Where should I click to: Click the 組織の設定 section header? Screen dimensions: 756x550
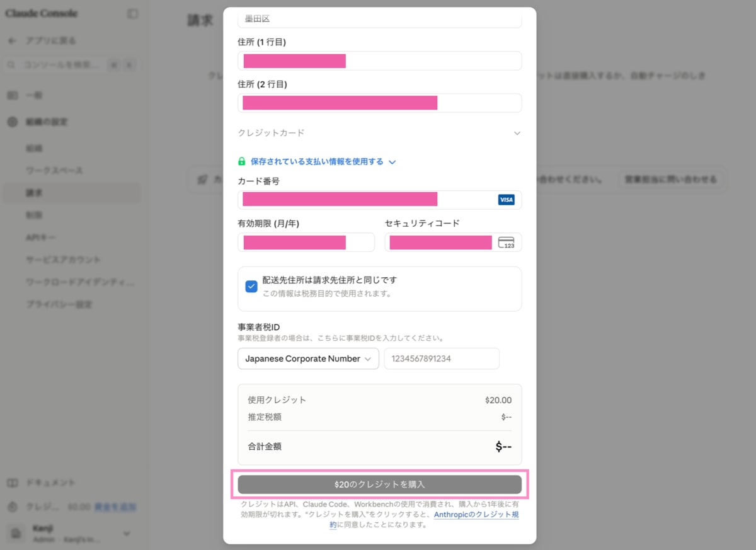pyautogui.click(x=47, y=122)
